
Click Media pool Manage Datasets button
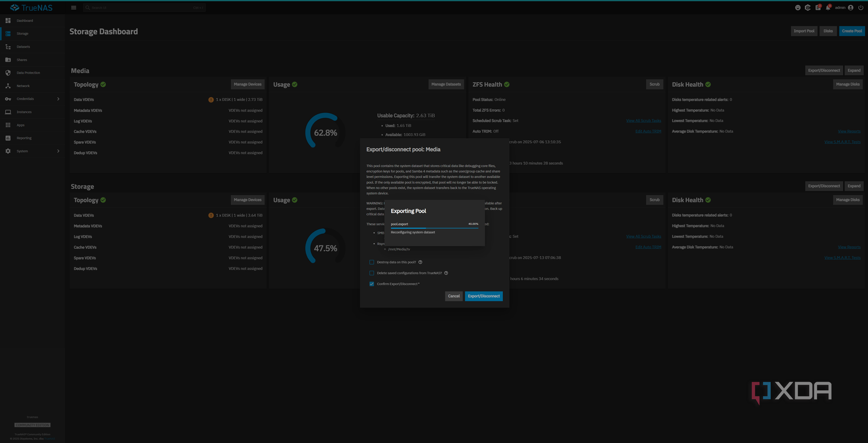coord(446,84)
